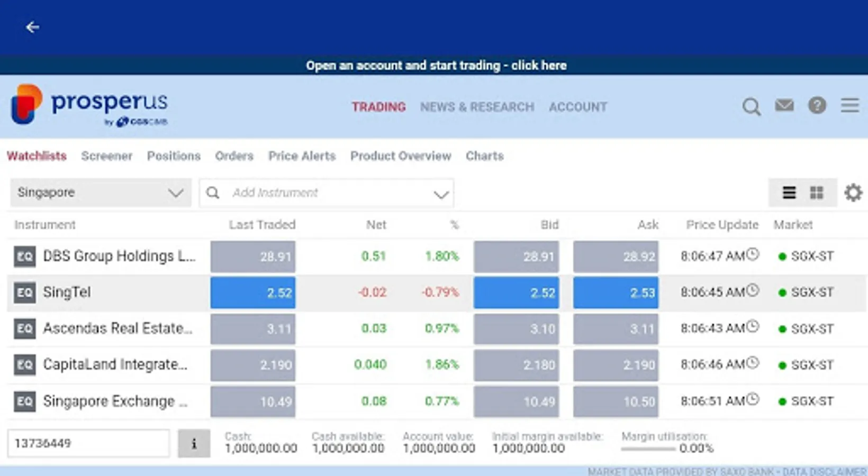Click the margin utilisation bar
The image size is (868, 476).
pos(648,449)
